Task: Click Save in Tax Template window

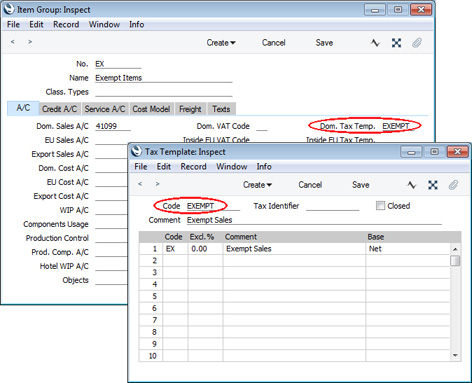Action: [361, 185]
